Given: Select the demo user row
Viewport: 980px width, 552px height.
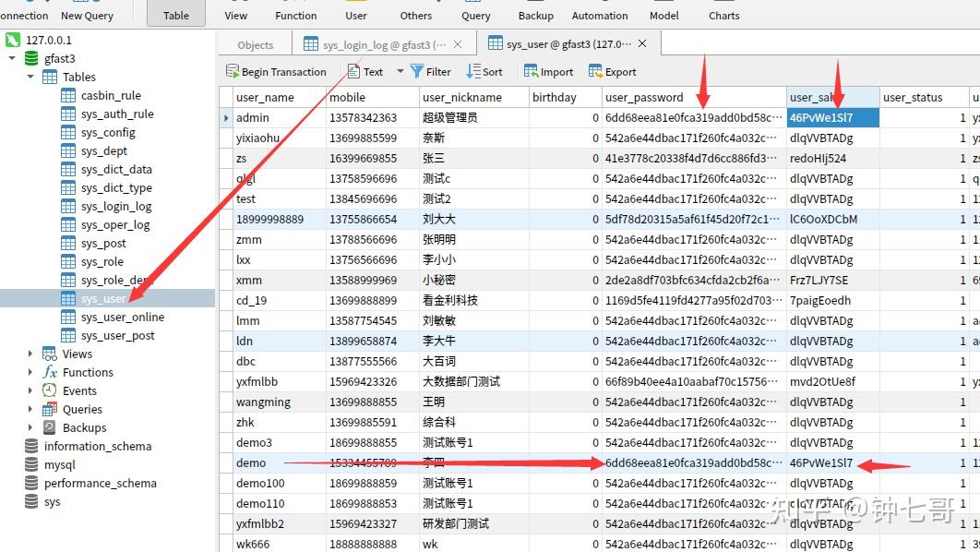Looking at the screenshot, I should tap(251, 462).
